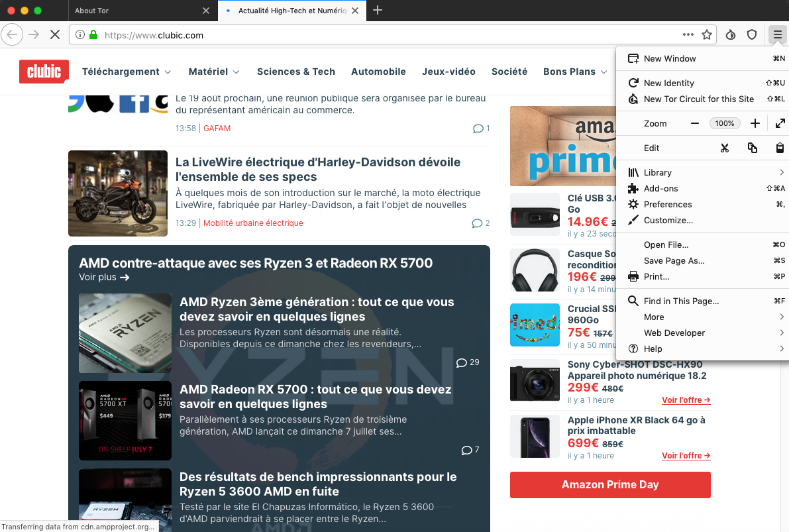This screenshot has height=532, width=789.
Task: Click Voir l'offre for iPhone XR
Action: (x=686, y=456)
